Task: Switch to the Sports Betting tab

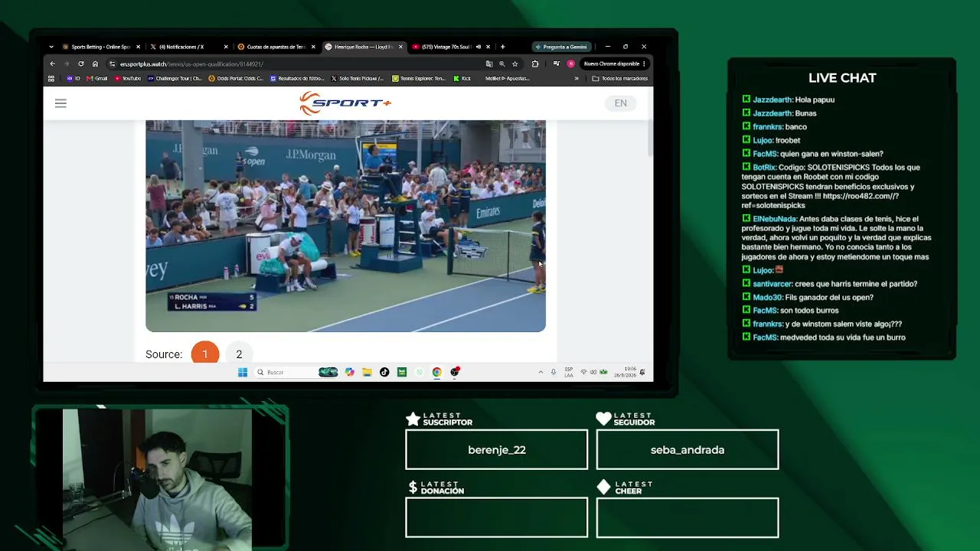Action: tap(100, 47)
